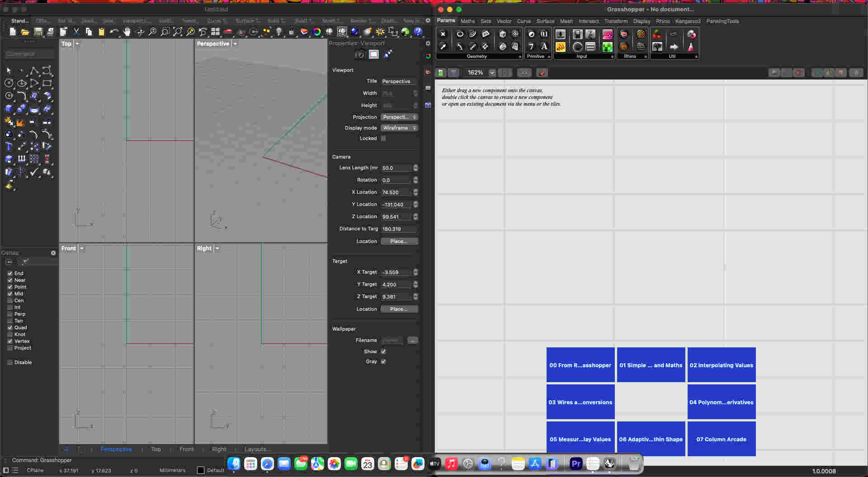Select the arrow pointer tool in sidebar
The height and width of the screenshot is (477, 868).
point(9,71)
